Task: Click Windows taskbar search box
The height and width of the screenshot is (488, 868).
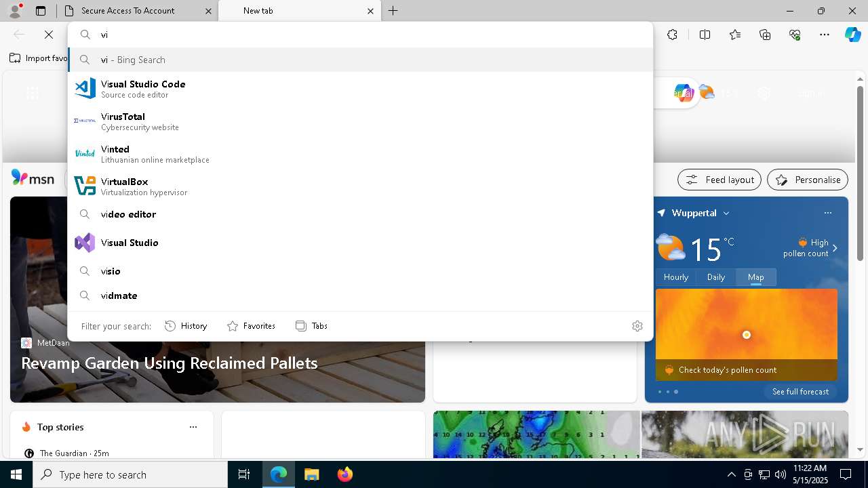Action: click(130, 474)
